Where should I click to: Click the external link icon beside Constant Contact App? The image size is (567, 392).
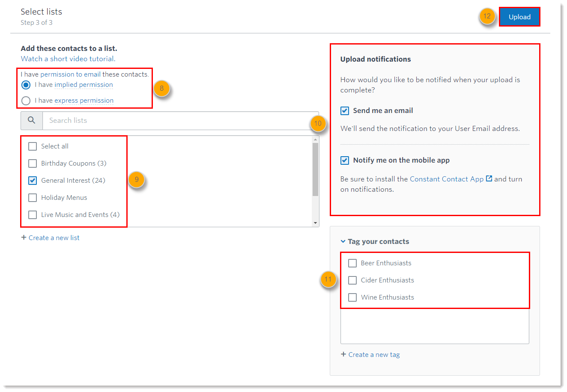(x=489, y=179)
